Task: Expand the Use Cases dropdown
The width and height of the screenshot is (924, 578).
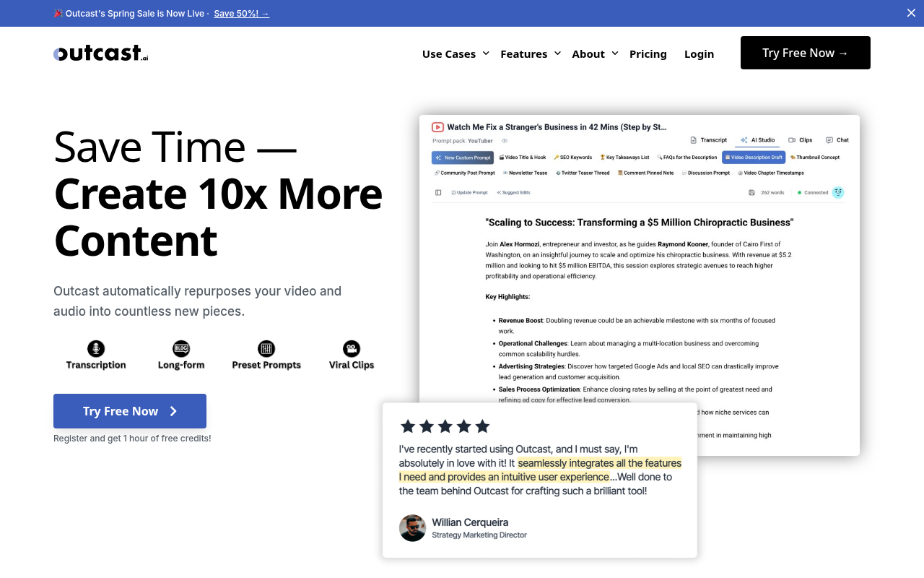Action: pos(455,53)
